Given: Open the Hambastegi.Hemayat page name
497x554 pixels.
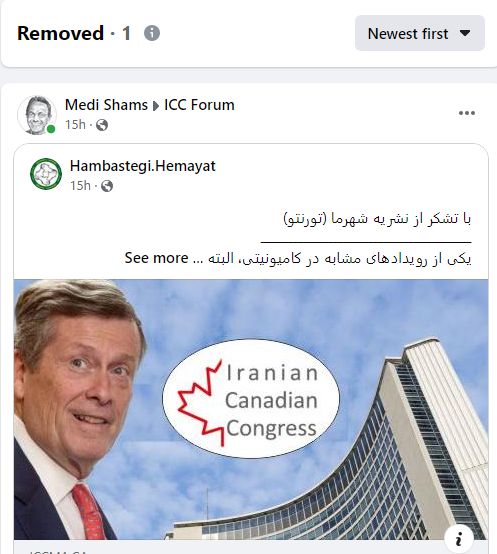Looking at the screenshot, I should [x=143, y=166].
